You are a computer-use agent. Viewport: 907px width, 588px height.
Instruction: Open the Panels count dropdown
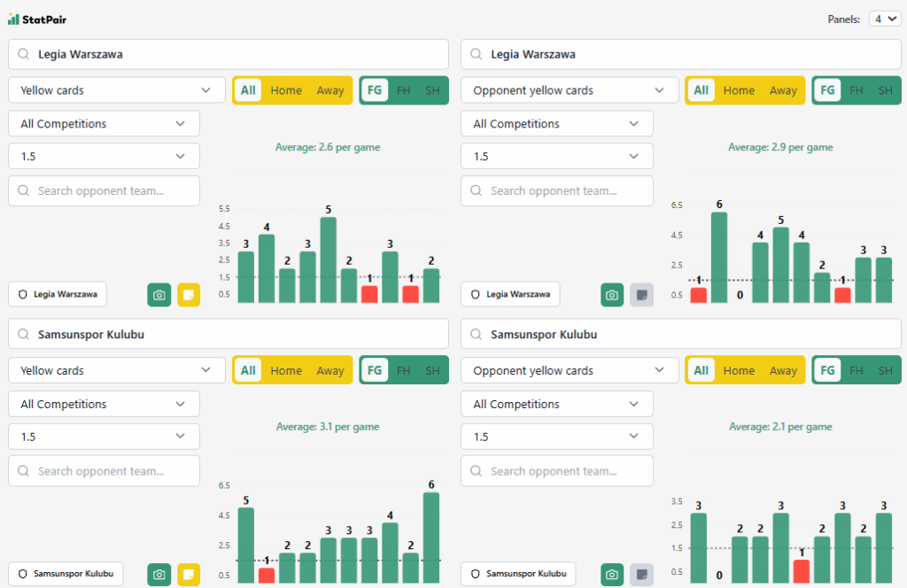[x=885, y=19]
